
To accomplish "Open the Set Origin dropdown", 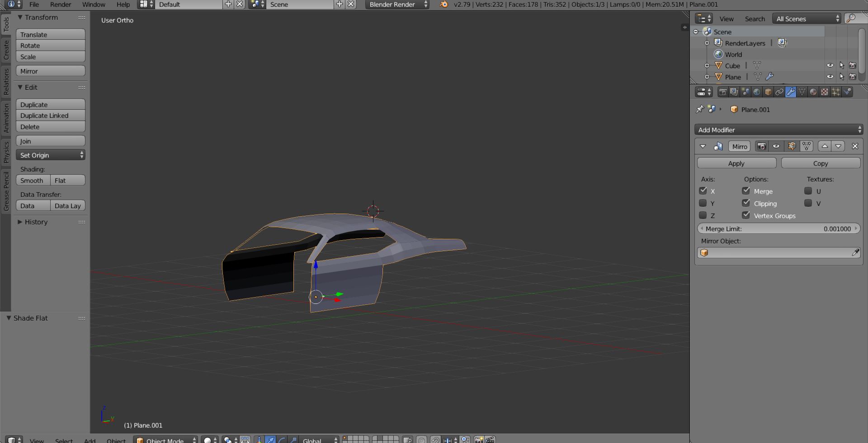I will [51, 155].
